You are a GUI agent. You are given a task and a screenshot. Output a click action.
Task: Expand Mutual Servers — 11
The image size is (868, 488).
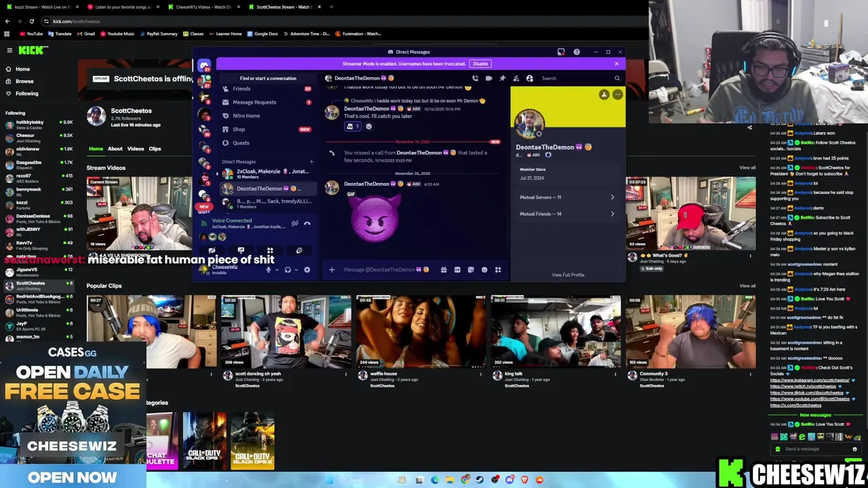click(x=568, y=197)
